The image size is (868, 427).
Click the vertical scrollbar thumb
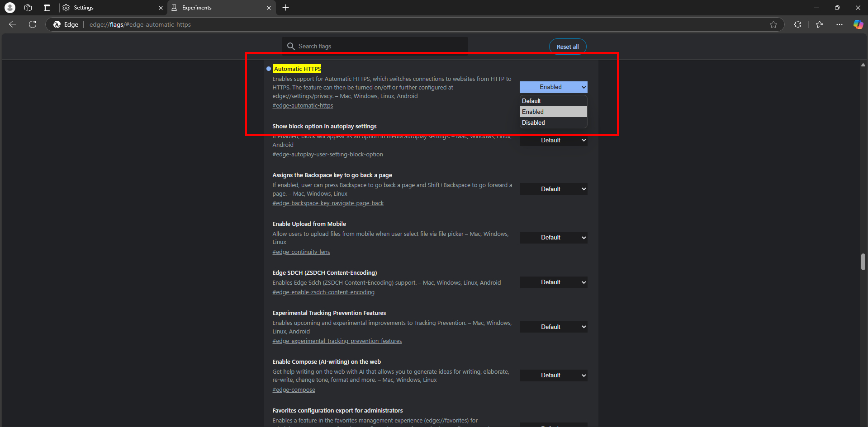(x=863, y=262)
